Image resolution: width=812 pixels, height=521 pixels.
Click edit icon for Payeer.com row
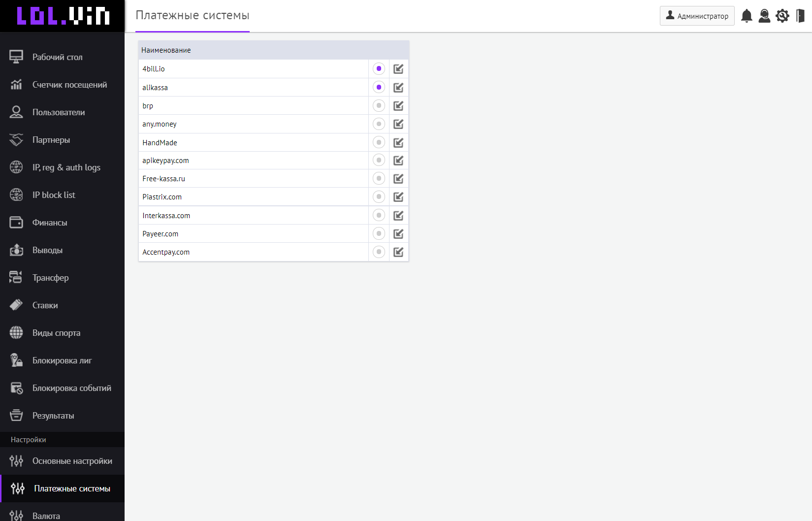tap(398, 234)
